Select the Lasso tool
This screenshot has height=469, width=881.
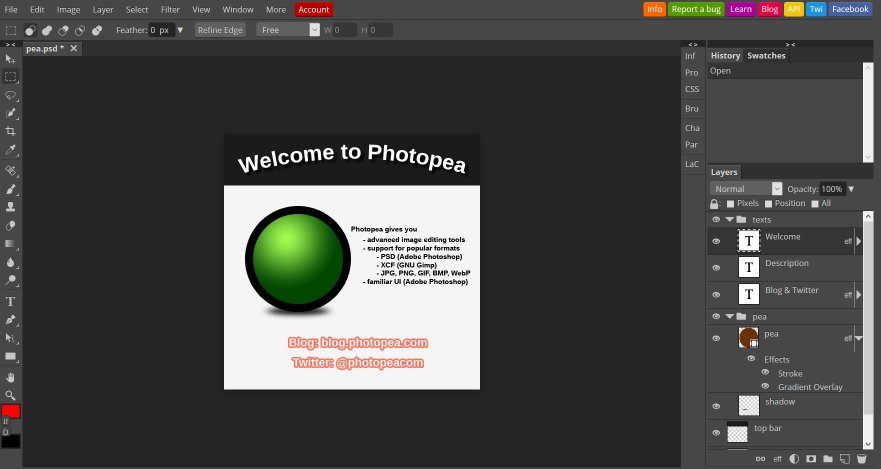[x=10, y=95]
